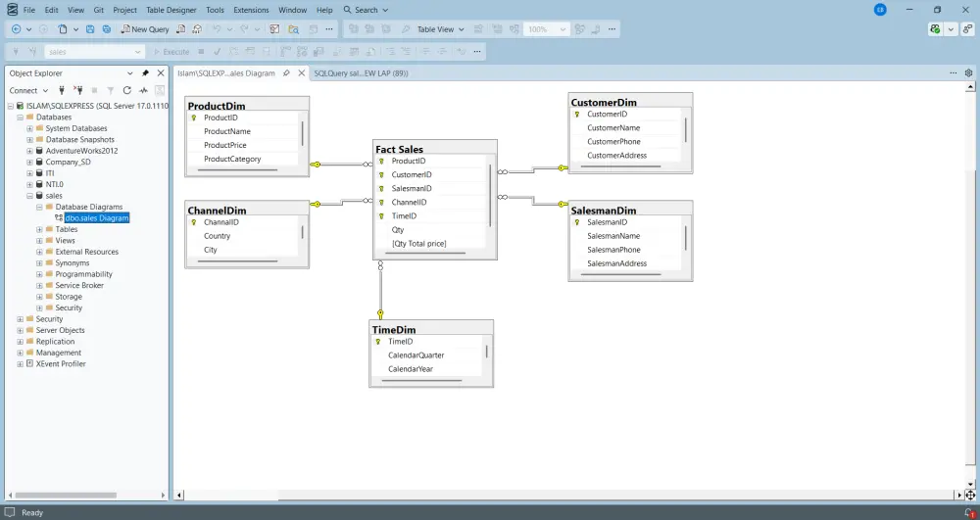Open Object Explorer window options chevron

(x=130, y=73)
